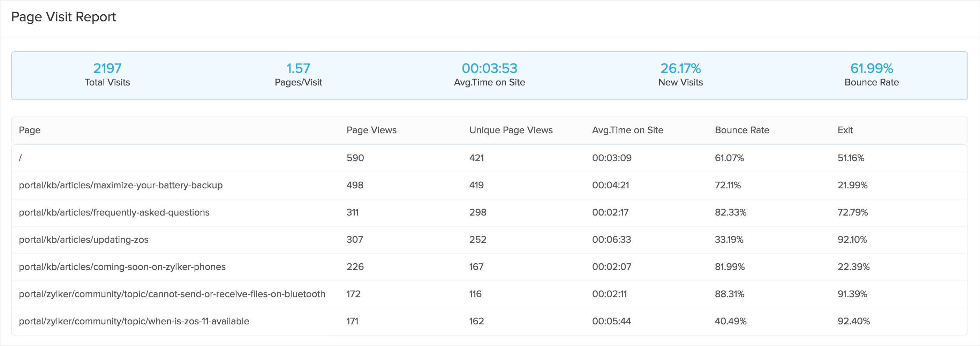Open the frequently-asked-questions article page

coord(114,212)
